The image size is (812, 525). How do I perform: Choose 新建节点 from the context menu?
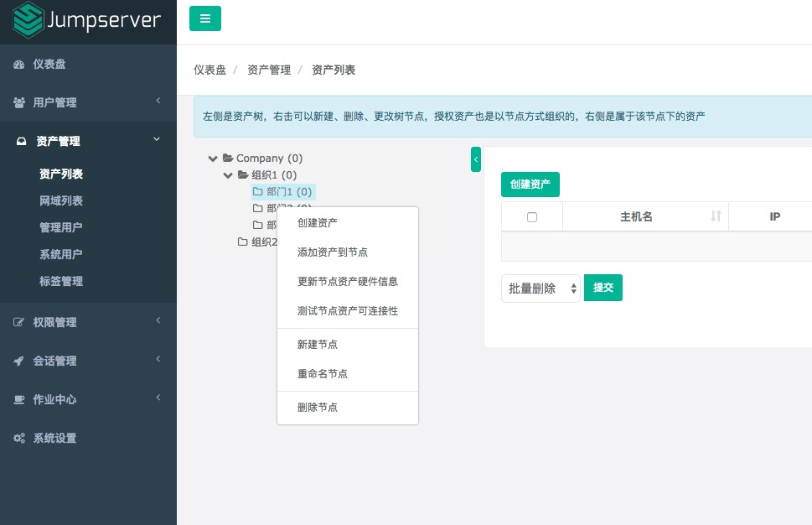[x=318, y=345]
